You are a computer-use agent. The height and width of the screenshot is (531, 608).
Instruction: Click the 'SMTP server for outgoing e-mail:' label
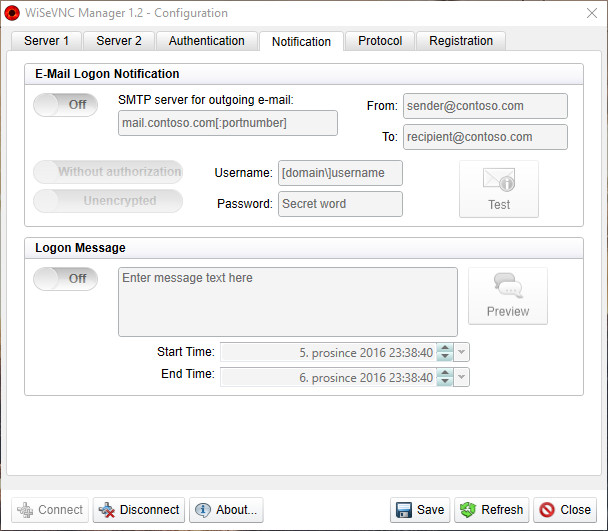coord(206,100)
